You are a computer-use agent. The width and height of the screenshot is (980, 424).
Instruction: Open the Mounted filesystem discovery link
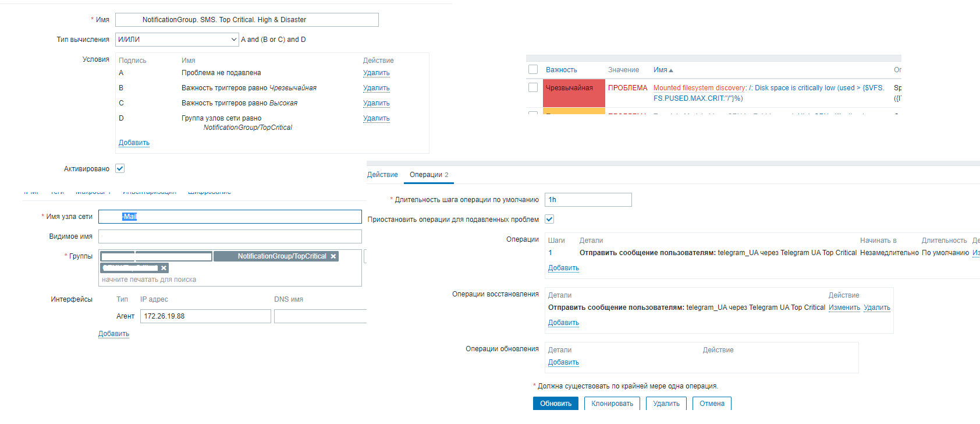(700, 88)
